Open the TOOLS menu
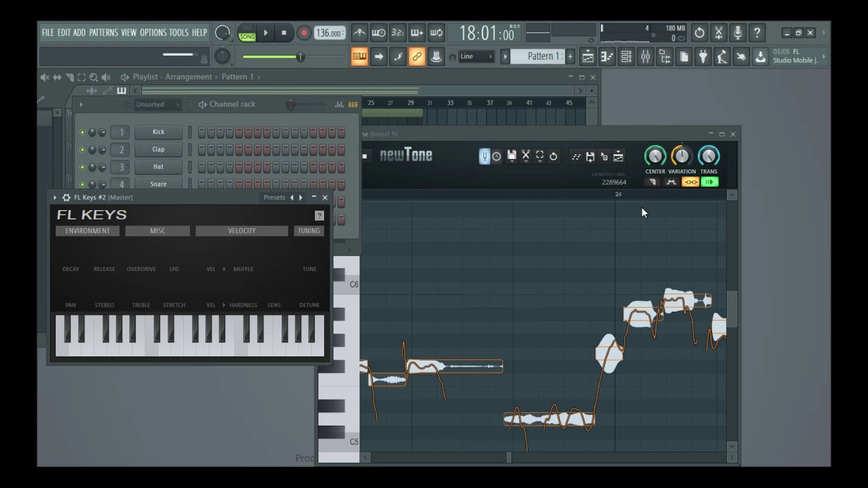Screen dimensions: 868x488 pyautogui.click(x=179, y=33)
